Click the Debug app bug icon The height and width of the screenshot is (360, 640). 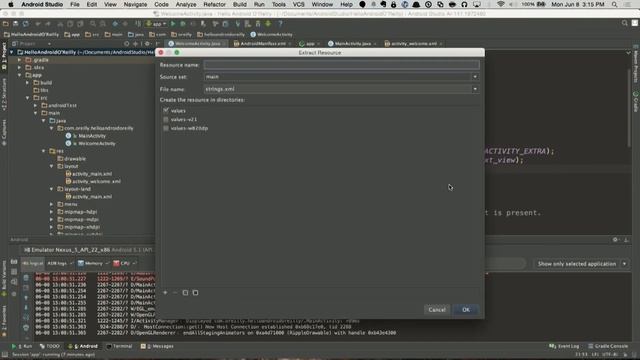[183, 24]
